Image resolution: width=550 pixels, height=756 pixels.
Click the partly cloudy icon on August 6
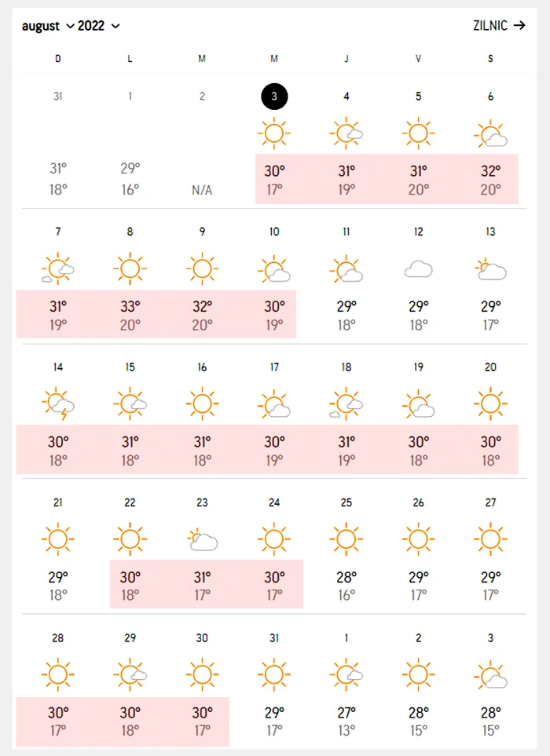tap(491, 135)
